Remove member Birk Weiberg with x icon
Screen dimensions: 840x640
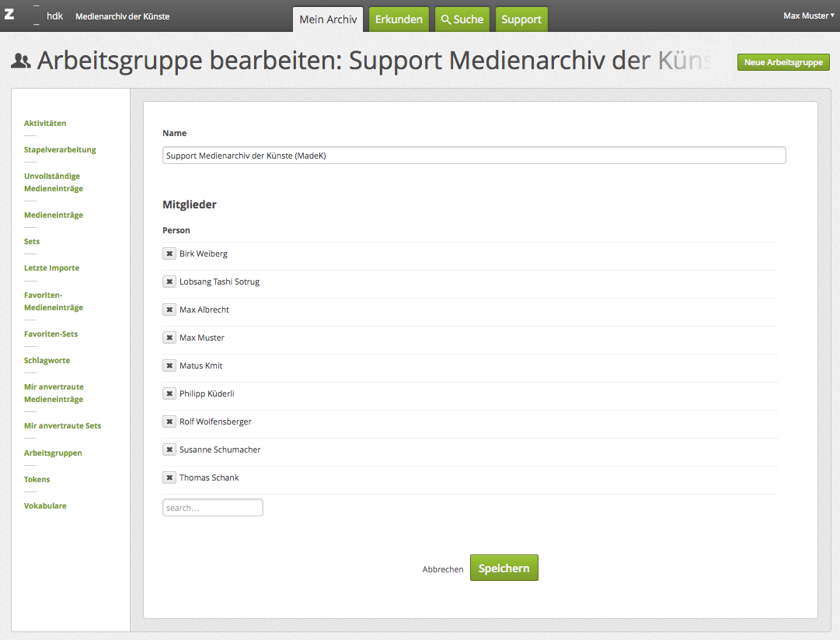tap(169, 254)
